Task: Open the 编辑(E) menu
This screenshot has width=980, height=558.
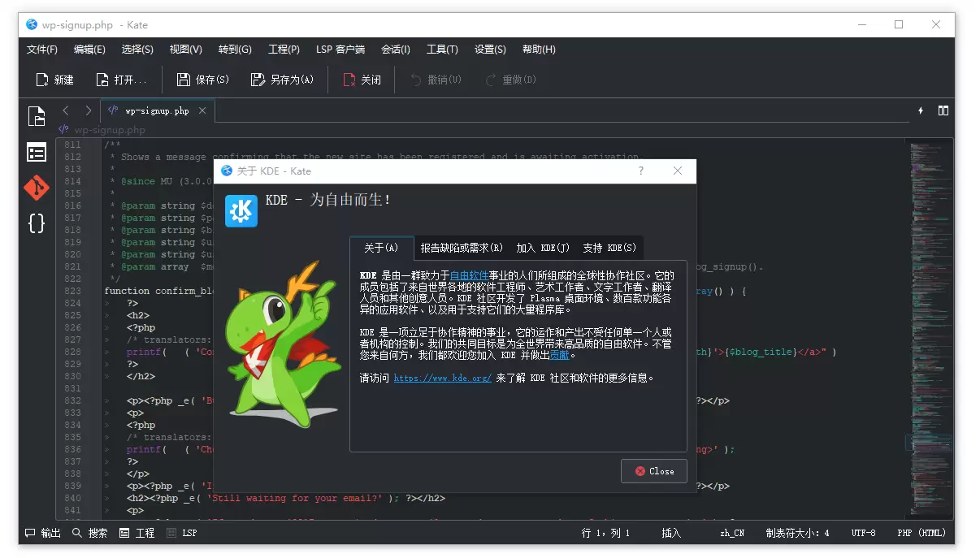Action: (89, 50)
